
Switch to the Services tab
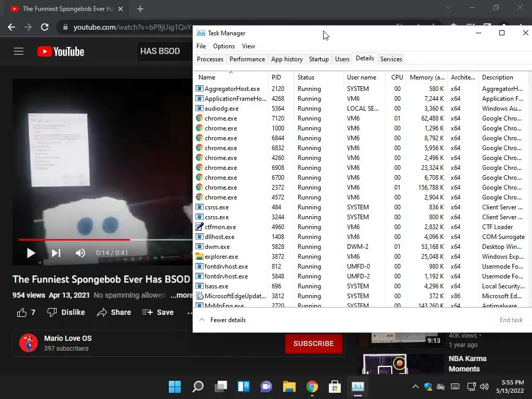pos(391,59)
